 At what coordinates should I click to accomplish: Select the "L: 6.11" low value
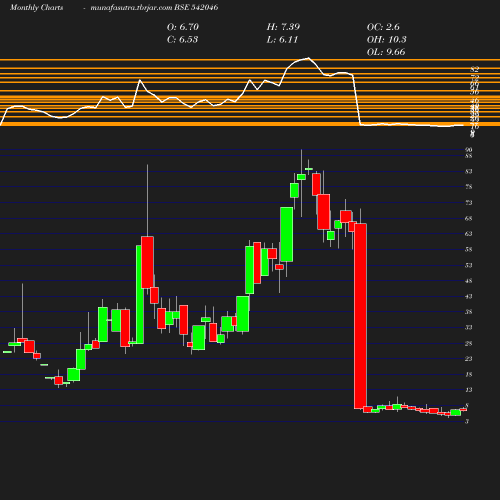tap(282, 39)
